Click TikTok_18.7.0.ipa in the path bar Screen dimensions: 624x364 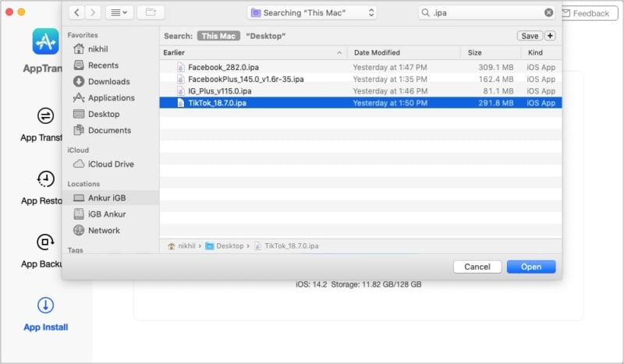[x=286, y=246]
